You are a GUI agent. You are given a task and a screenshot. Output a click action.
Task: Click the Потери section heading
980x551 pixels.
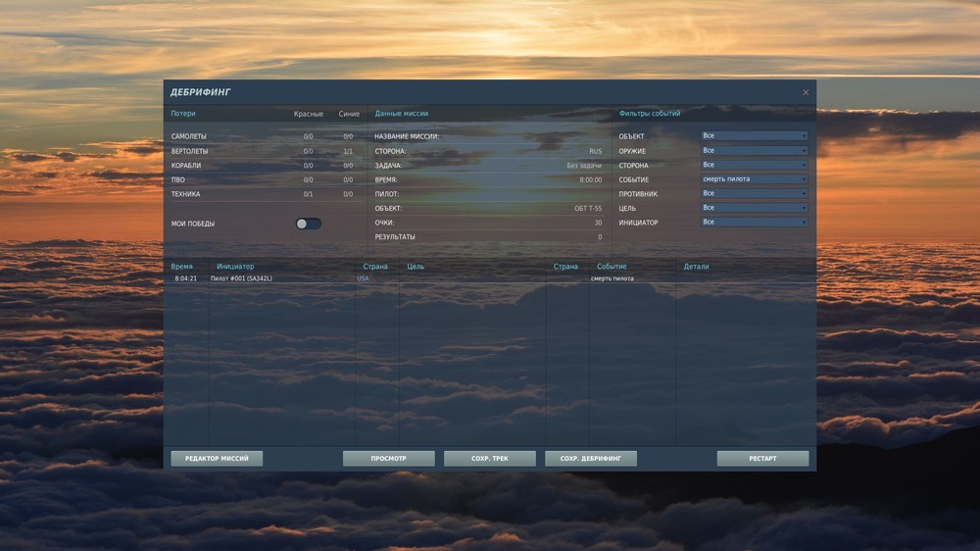[x=183, y=114]
